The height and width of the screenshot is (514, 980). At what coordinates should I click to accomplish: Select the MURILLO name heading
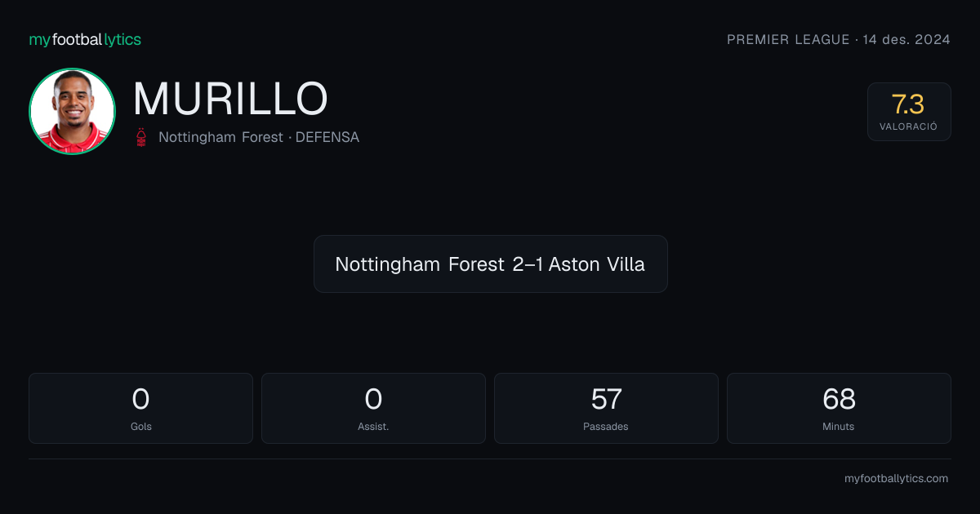pyautogui.click(x=230, y=99)
